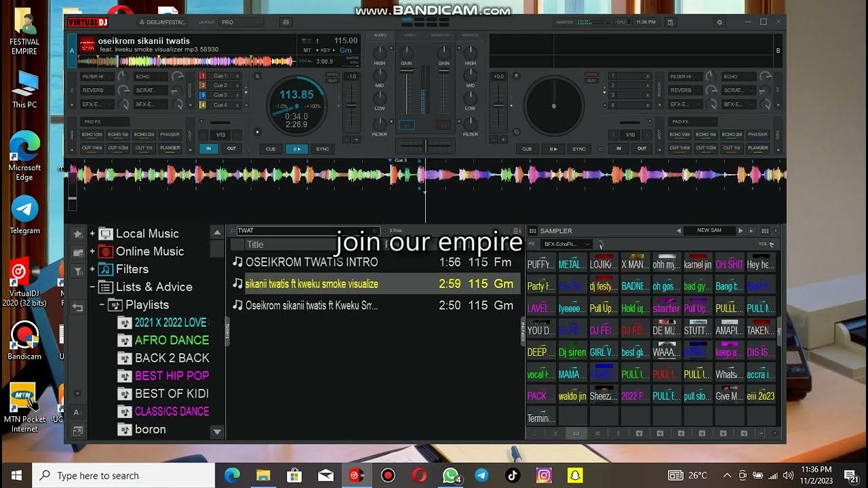Toggle deck A VINYL mode
This screenshot has width=868, height=488.
pyautogui.click(x=332, y=75)
